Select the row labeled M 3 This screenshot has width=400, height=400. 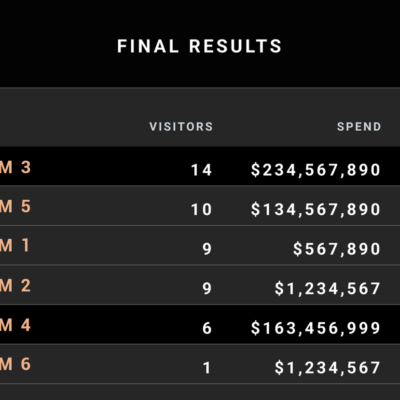200,166
